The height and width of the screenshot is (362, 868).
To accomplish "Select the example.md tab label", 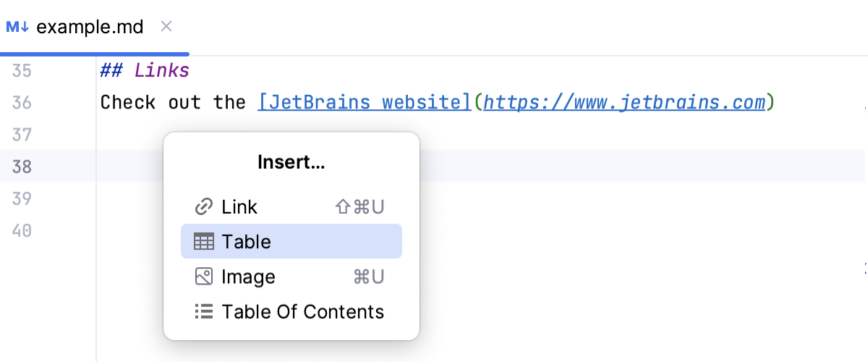I will pyautogui.click(x=90, y=28).
